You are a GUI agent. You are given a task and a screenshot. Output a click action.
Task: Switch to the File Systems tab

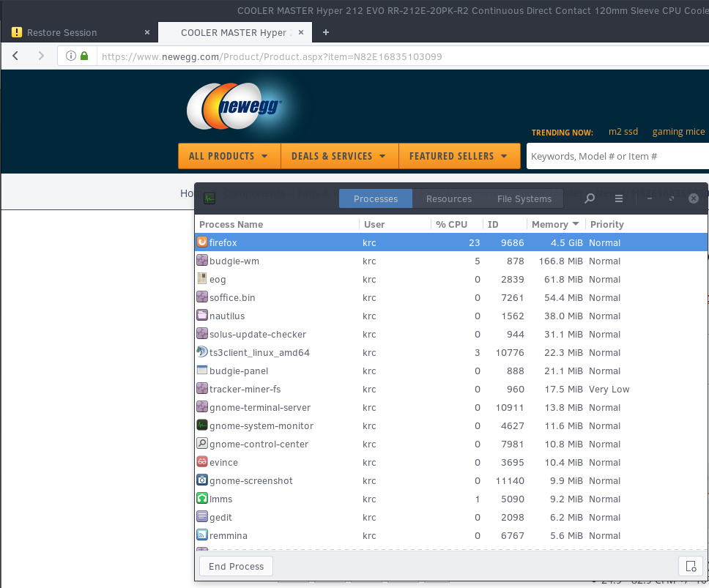point(524,199)
